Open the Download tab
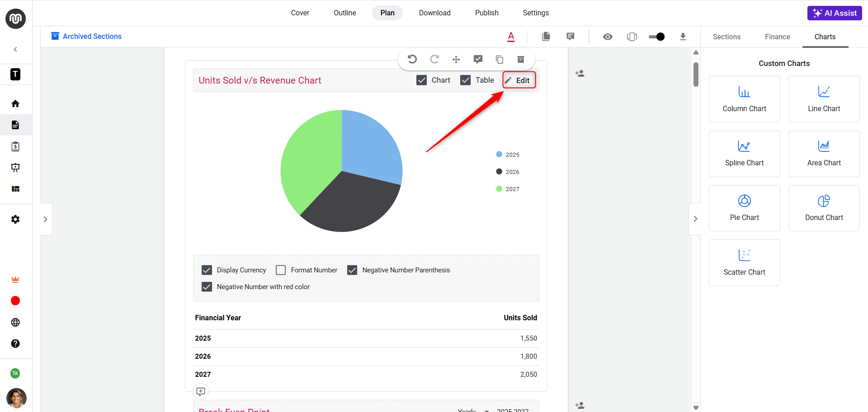 coord(435,13)
